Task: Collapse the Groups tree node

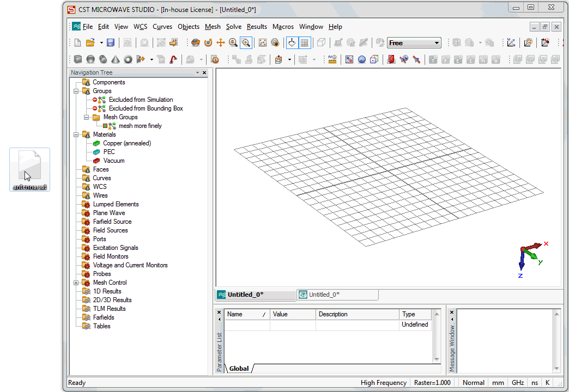Action: point(76,91)
